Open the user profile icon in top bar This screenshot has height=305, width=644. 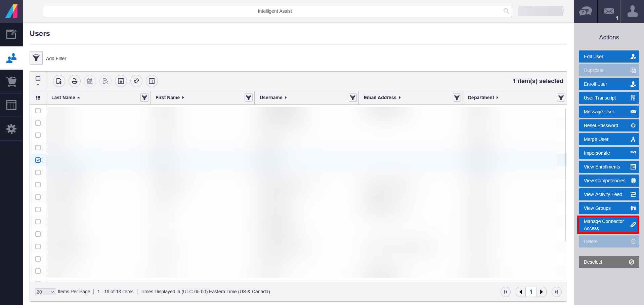[633, 11]
